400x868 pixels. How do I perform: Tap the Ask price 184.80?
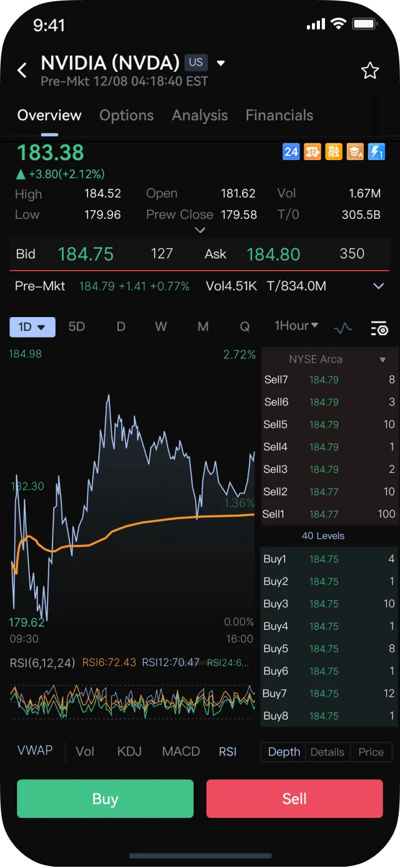tap(273, 254)
